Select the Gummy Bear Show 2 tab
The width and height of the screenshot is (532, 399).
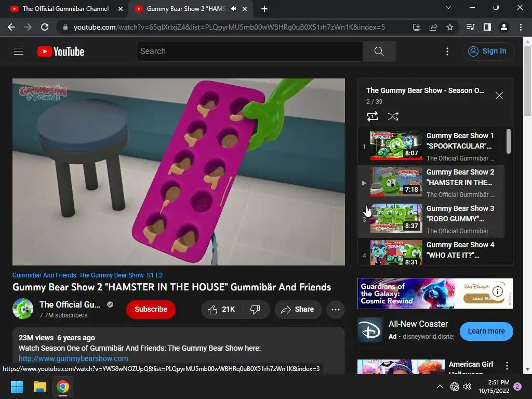tap(186, 9)
